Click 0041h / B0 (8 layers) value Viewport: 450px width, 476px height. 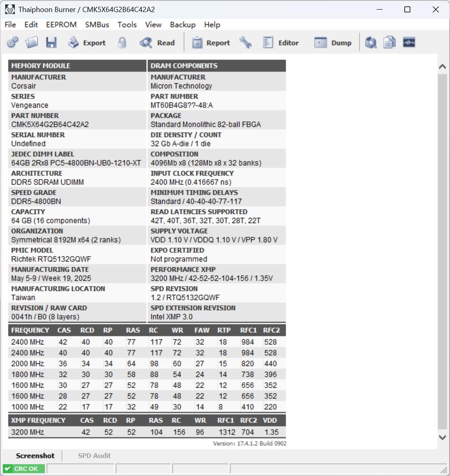click(45, 317)
